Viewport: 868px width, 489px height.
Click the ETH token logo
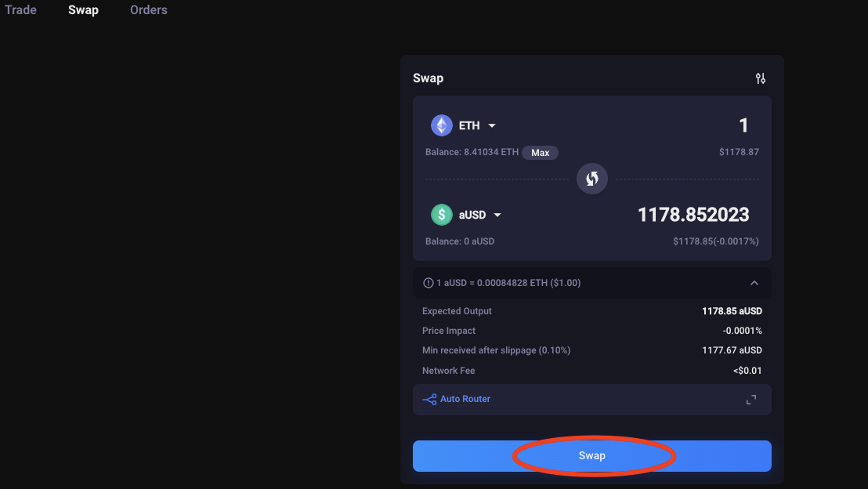442,125
